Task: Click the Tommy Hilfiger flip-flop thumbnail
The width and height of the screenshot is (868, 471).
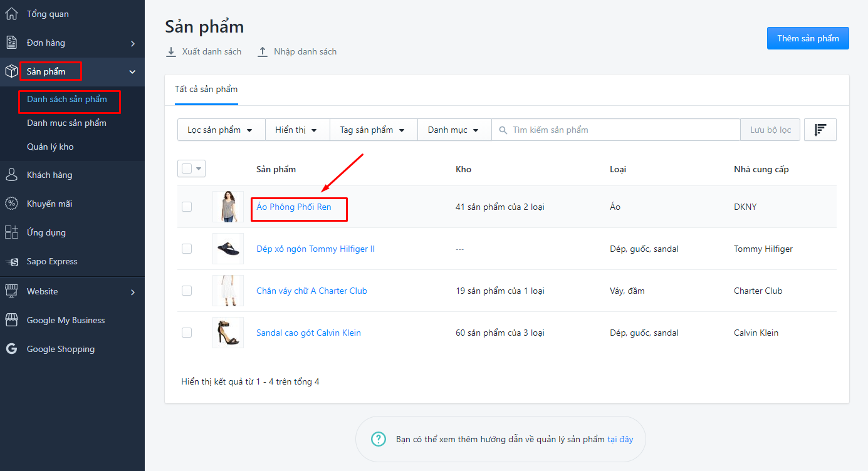Action: (227, 249)
